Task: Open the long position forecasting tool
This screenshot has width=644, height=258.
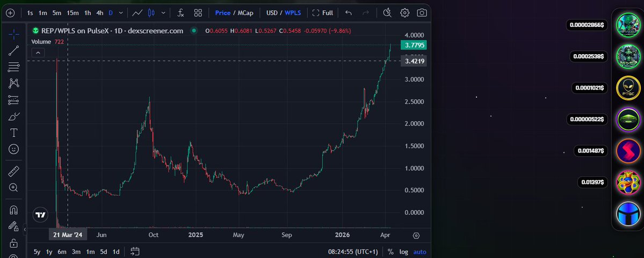Action: click(13, 100)
